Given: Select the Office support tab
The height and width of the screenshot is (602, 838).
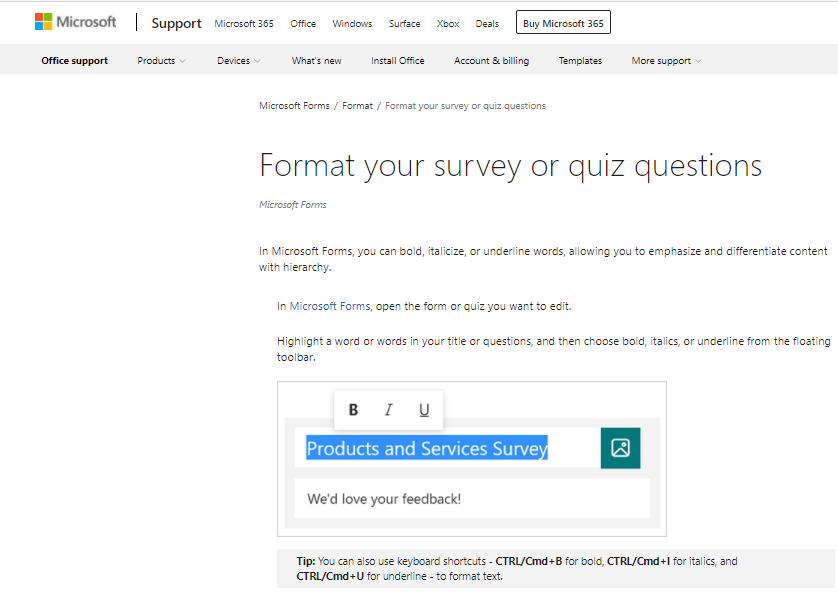Looking at the screenshot, I should click(x=74, y=60).
